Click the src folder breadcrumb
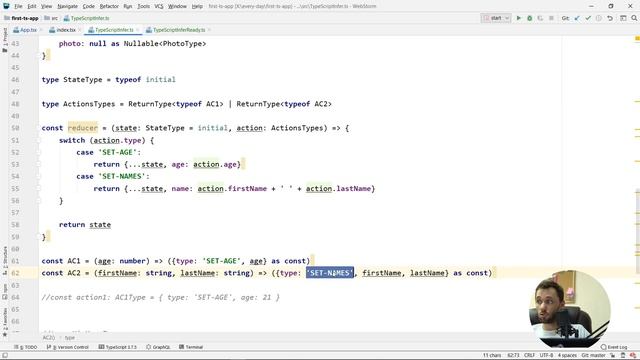 point(51,18)
